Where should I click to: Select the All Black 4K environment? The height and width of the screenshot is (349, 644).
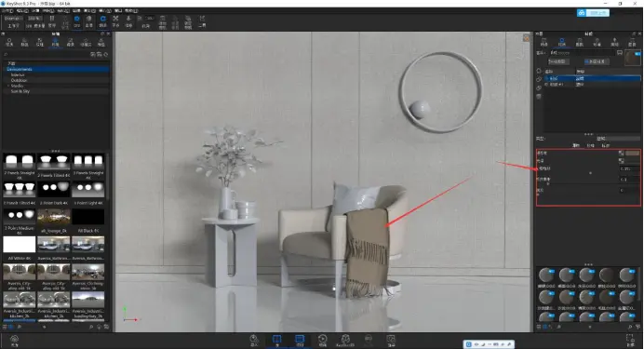[x=87, y=221]
